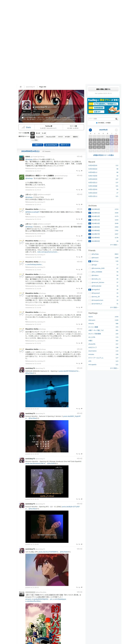
Task: Click the profile icon beside @hottaqu in Friends
Action: pos(90,261)
